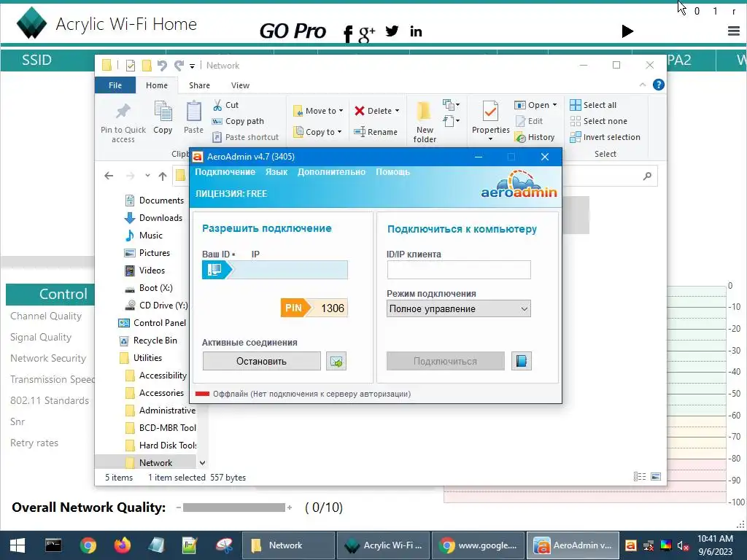Select Recycle Bin in navigation pane
The image size is (747, 560).
point(148,341)
